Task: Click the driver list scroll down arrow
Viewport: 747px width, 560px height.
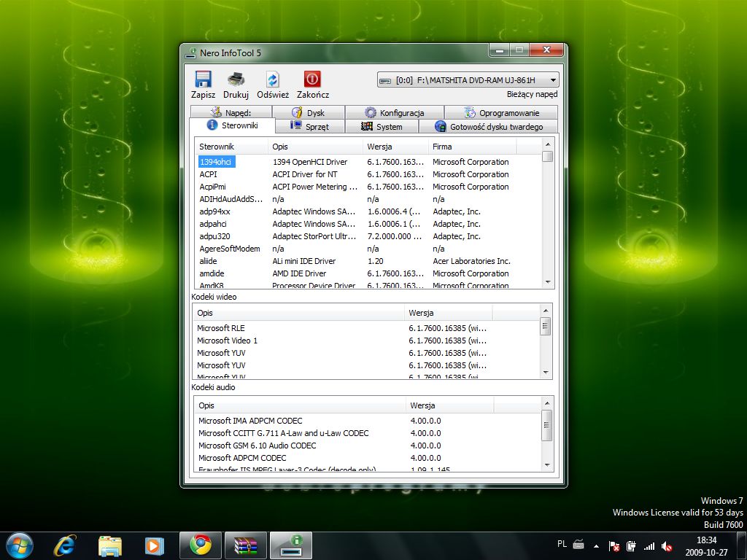Action: (548, 282)
